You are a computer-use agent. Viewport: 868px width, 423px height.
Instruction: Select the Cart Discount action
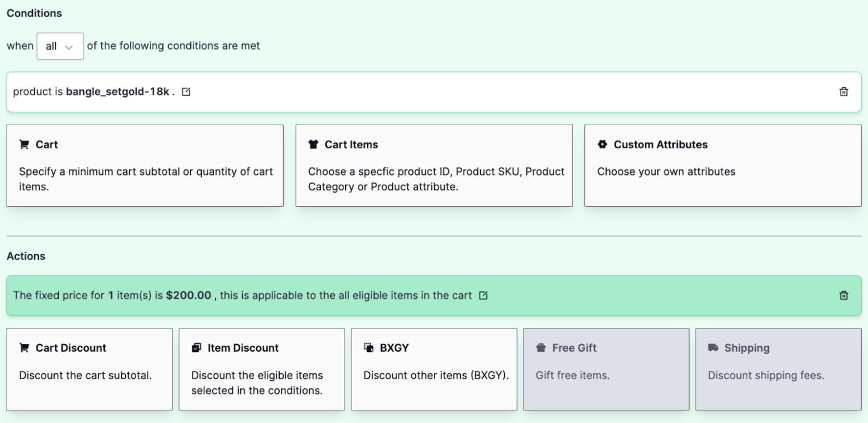[x=89, y=369]
